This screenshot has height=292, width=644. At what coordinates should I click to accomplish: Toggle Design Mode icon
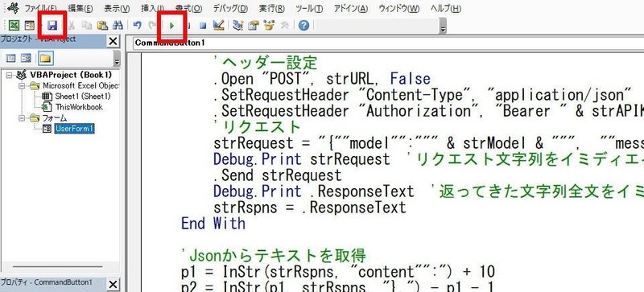coord(218,26)
